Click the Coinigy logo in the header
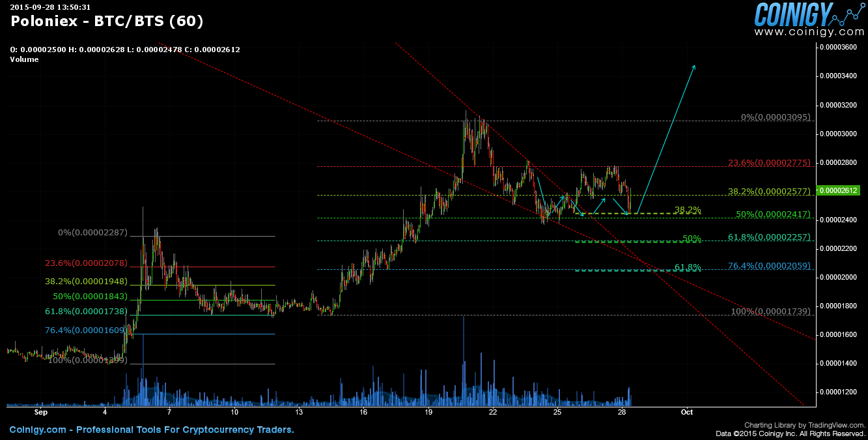This screenshot has height=440, width=868. [810, 14]
